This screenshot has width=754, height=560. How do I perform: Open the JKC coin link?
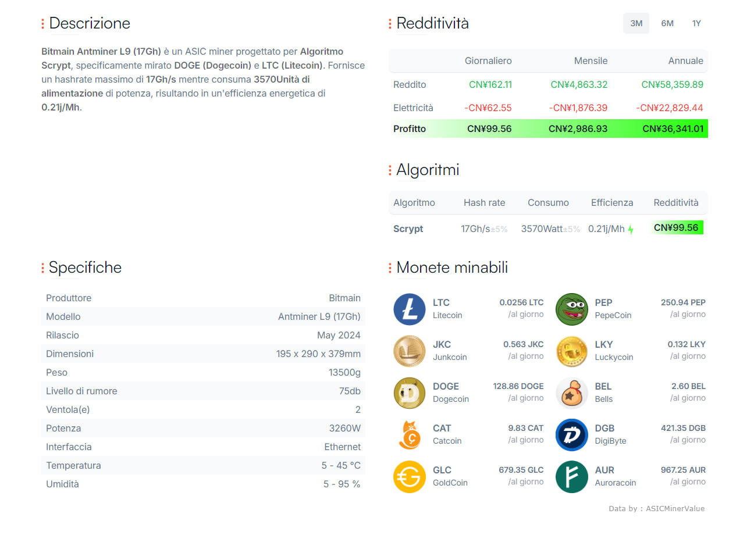coord(442,344)
